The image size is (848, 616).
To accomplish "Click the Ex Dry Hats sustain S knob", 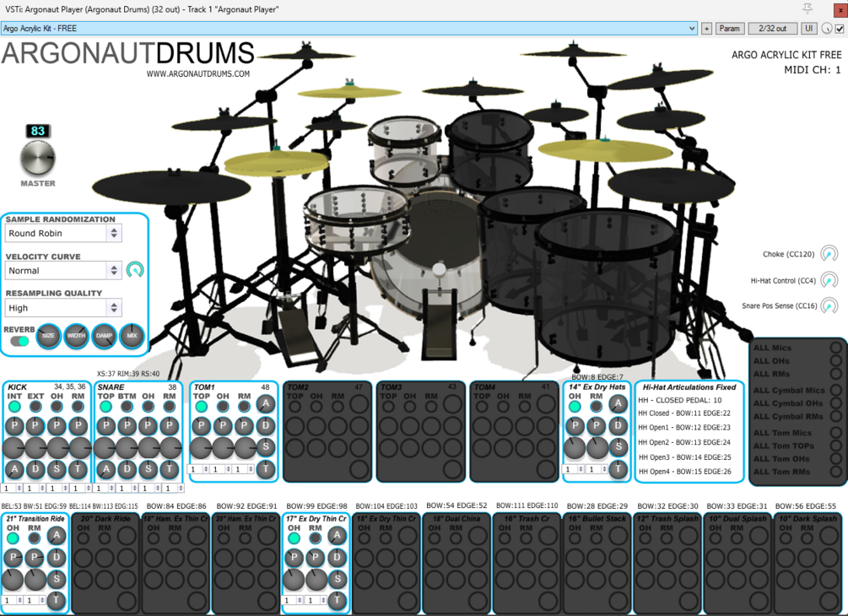I will click(x=618, y=447).
